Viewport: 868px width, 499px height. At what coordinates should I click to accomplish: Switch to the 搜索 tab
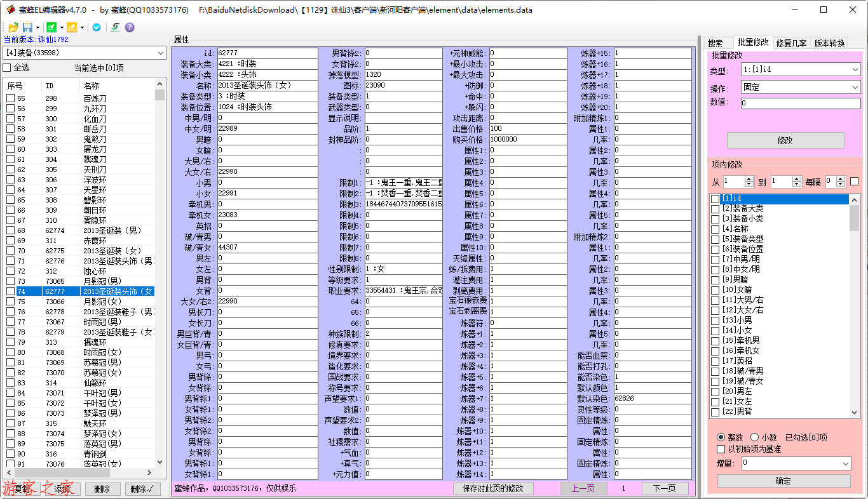coord(715,43)
